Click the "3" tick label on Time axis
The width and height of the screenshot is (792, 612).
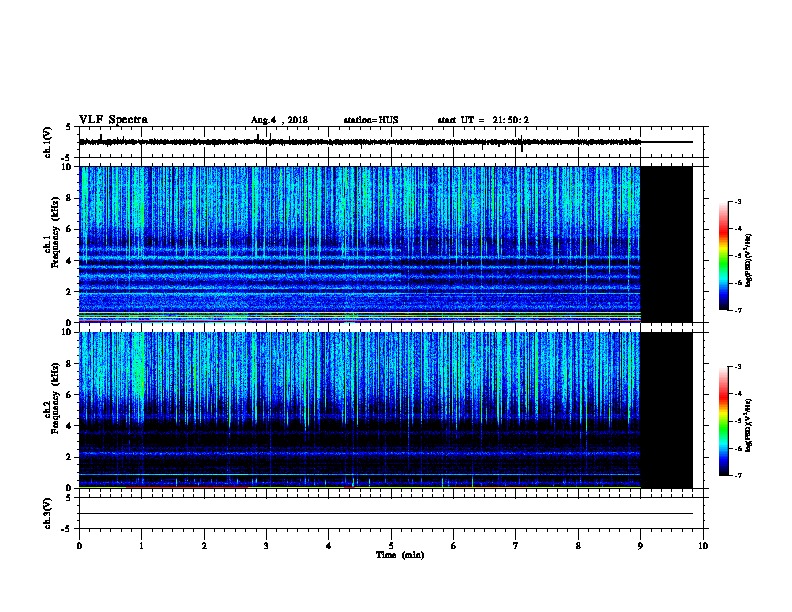(266, 545)
